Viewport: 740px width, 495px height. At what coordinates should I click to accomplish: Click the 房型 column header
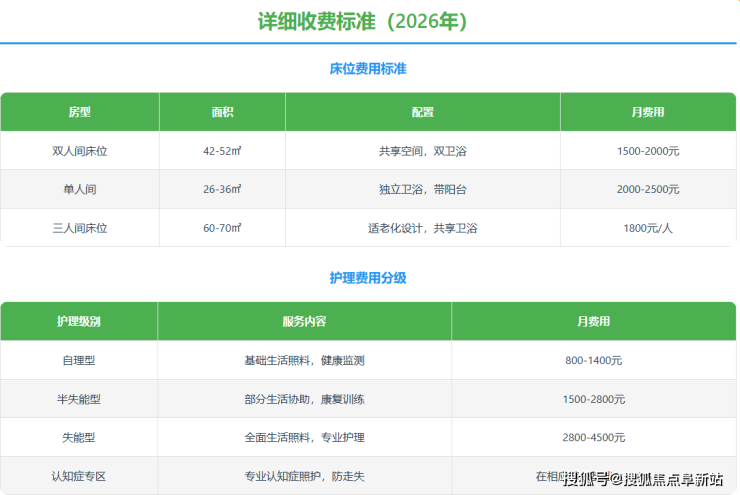coord(79,112)
